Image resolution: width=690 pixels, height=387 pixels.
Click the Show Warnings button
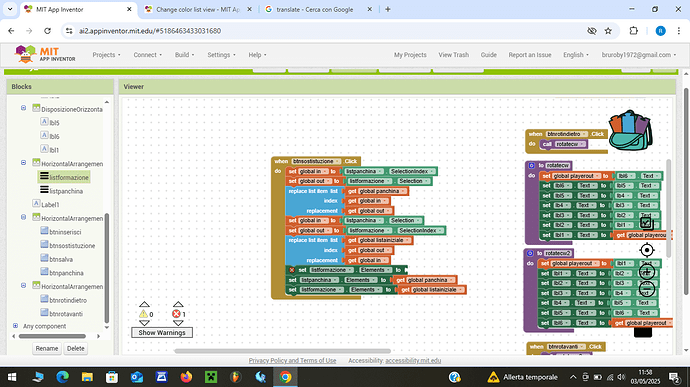click(162, 332)
